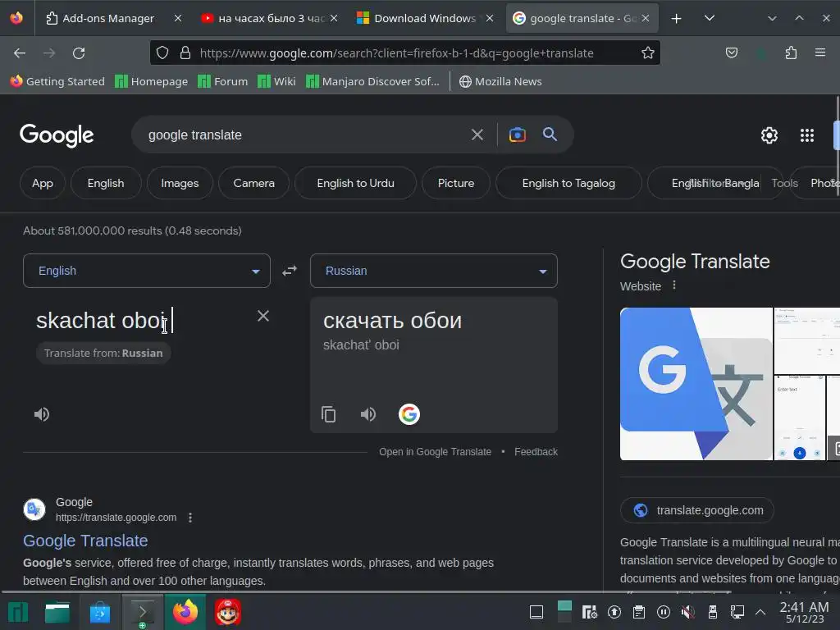This screenshot has height=630, width=840.
Task: Open the Google Translate result title
Action: (x=85, y=541)
